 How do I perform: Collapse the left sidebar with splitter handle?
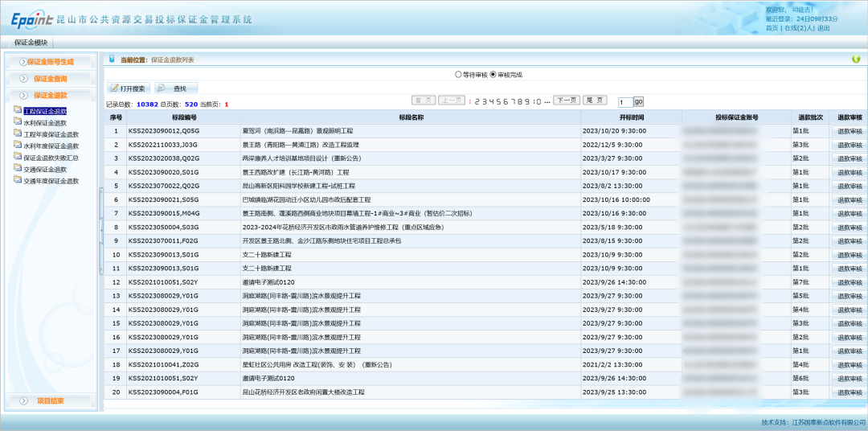pyautogui.click(x=101, y=231)
